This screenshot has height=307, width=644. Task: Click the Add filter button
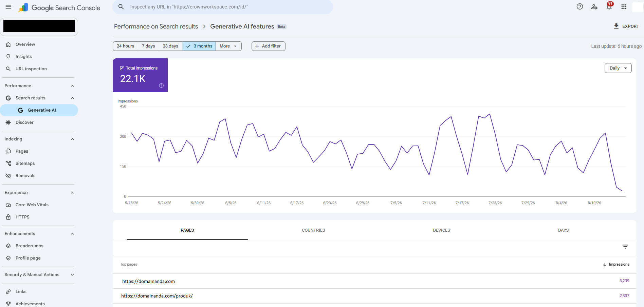tap(268, 46)
